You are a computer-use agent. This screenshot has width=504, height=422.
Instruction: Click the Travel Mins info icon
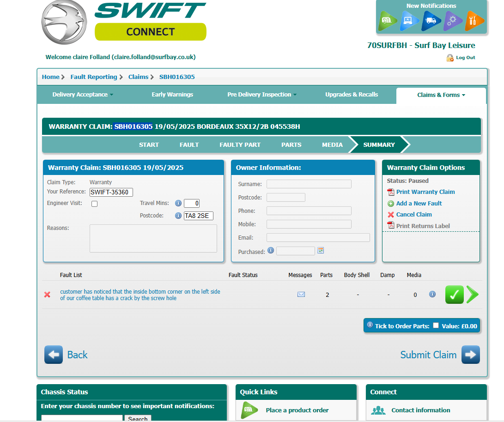click(178, 203)
